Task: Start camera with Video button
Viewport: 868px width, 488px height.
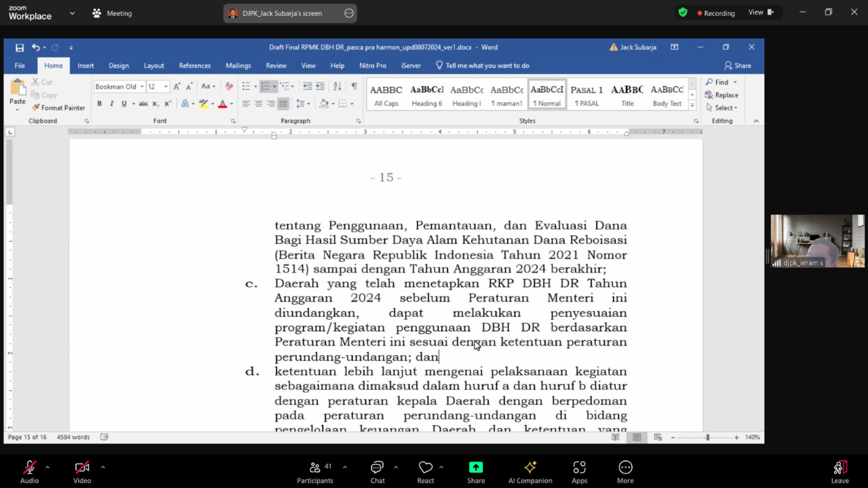Action: (82, 472)
